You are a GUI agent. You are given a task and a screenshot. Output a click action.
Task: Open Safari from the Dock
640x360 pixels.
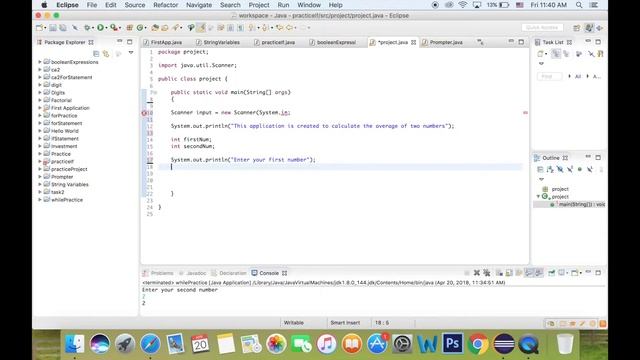pos(150,344)
